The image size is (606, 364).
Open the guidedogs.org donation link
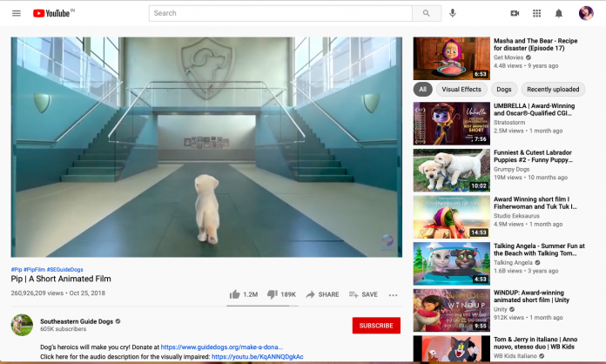click(x=222, y=347)
